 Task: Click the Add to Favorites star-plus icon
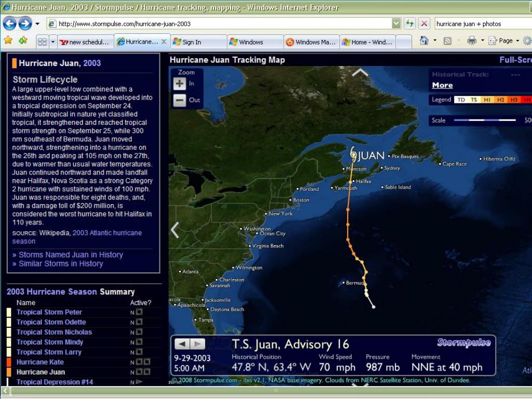coord(23,41)
